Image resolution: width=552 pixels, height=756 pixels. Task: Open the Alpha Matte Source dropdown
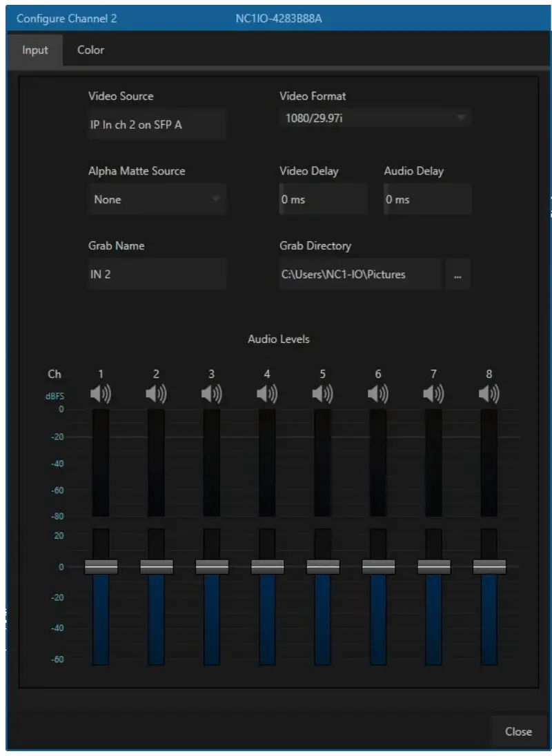click(157, 199)
